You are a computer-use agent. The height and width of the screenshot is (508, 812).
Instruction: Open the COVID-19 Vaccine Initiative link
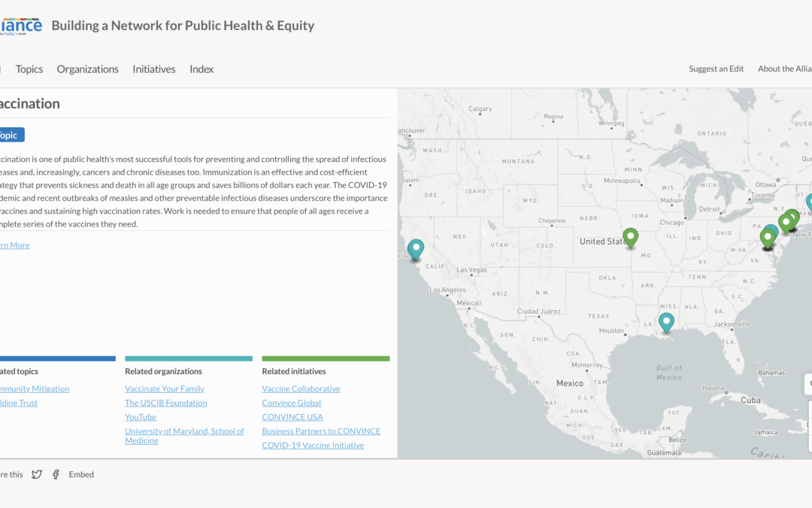313,445
